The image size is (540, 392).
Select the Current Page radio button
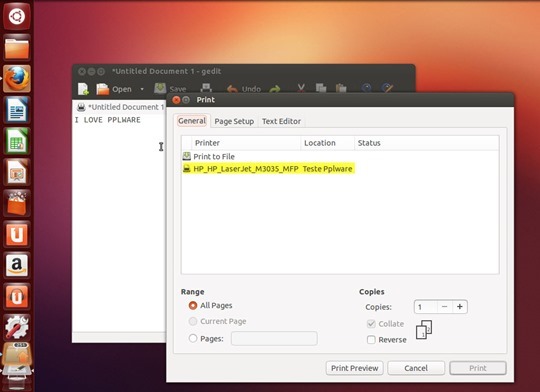click(x=193, y=321)
